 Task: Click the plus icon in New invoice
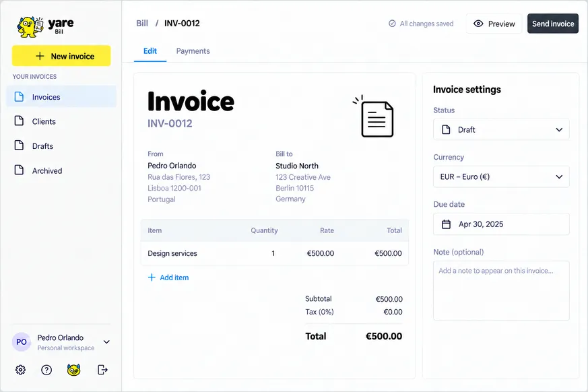(x=40, y=56)
